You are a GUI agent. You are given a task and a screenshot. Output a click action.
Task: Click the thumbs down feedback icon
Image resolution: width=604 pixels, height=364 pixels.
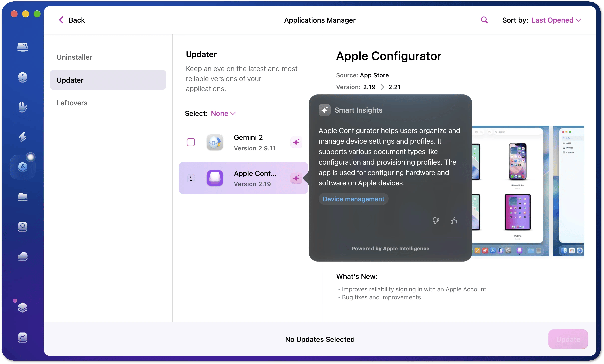[436, 221]
